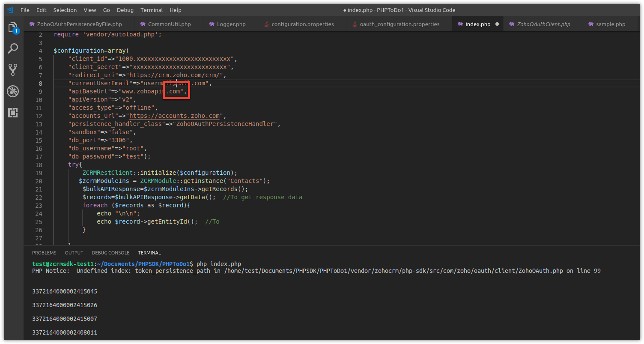
Task: Open the Edit menu
Action: [42, 10]
